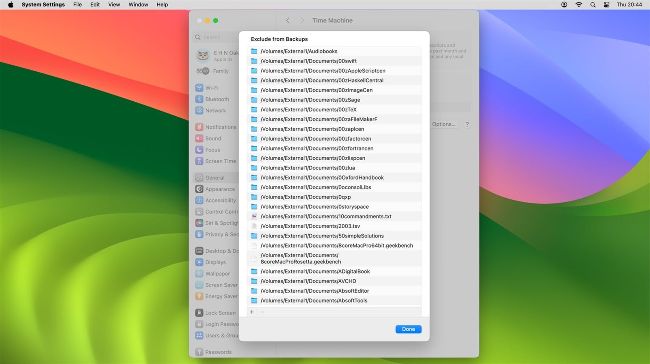Click the folder icon of the AVCHD entry
This screenshot has height=364, width=650.
254,281
